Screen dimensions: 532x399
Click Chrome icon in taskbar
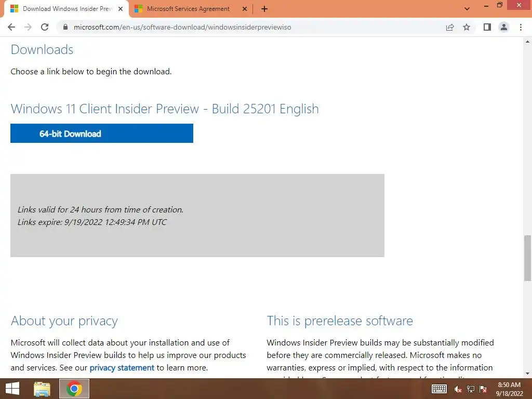[x=74, y=389]
